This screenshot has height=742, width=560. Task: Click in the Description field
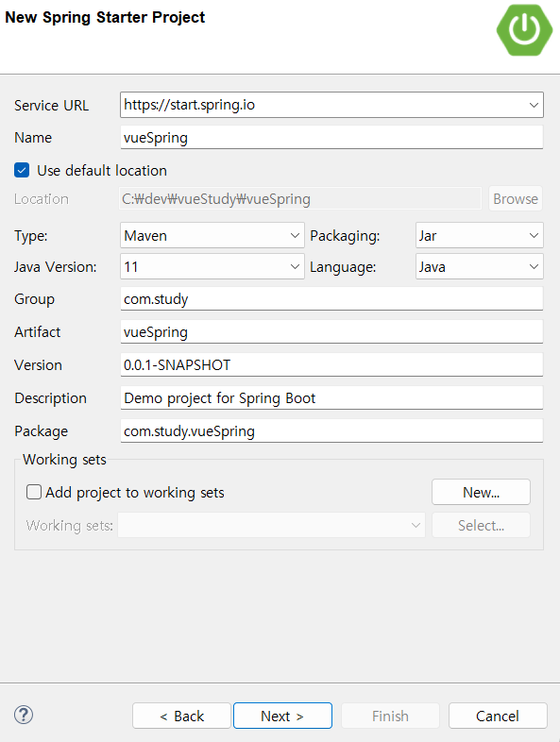tap(331, 398)
